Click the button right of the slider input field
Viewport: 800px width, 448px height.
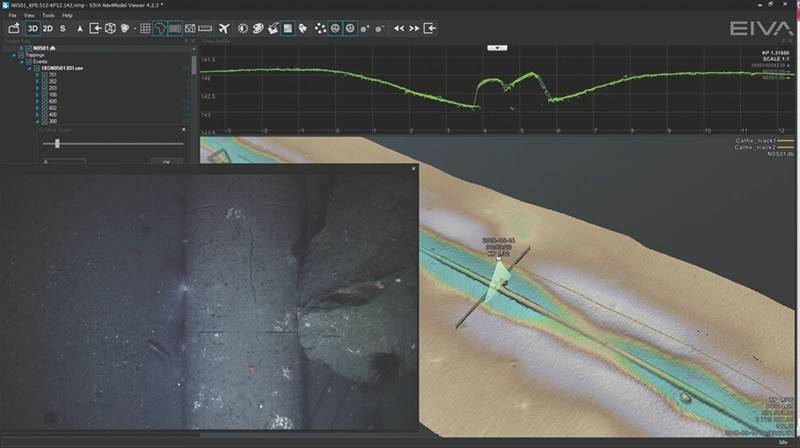click(166, 162)
